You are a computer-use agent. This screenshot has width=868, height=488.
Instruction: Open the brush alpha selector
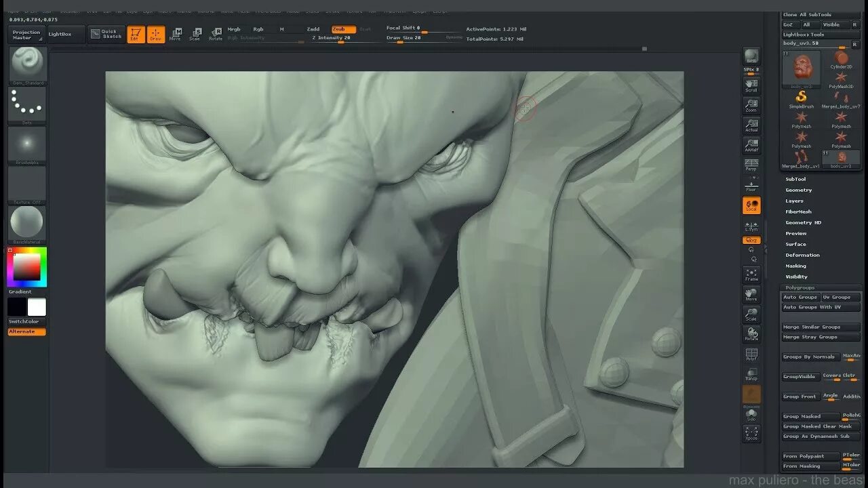27,145
